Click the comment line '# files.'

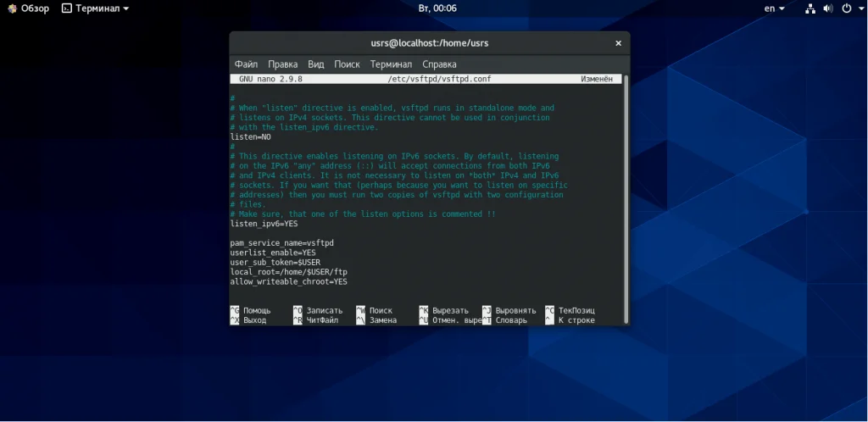(x=248, y=204)
